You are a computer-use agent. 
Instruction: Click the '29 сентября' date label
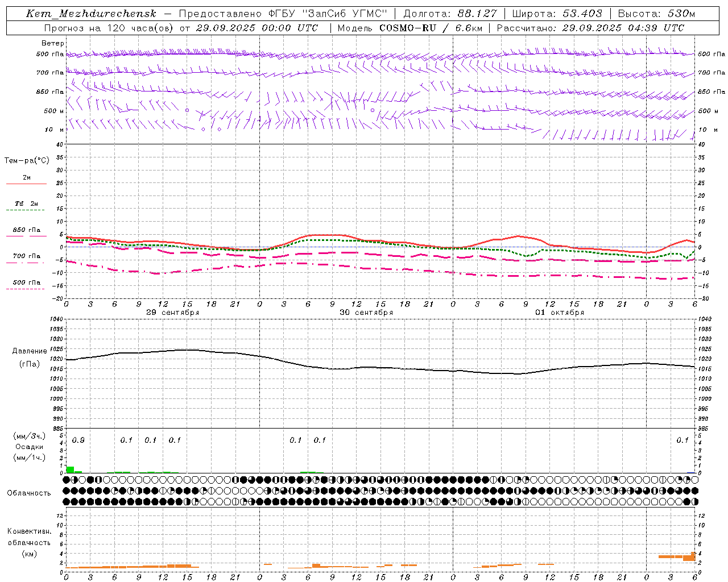pos(173,313)
